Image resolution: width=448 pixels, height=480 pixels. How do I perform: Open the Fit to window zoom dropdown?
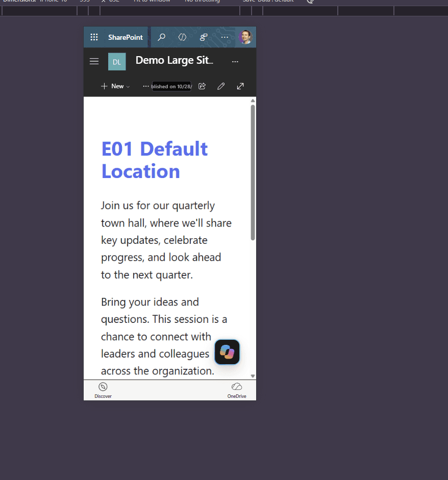click(153, 1)
